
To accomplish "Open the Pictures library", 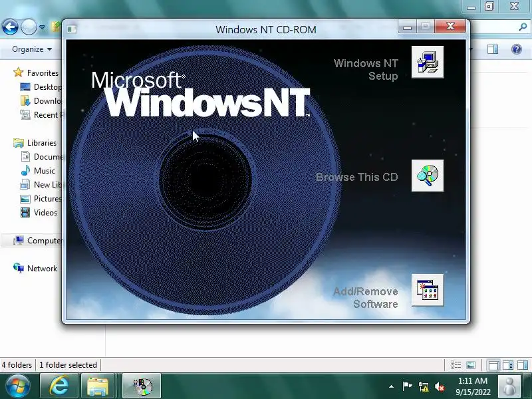I will pos(41,198).
